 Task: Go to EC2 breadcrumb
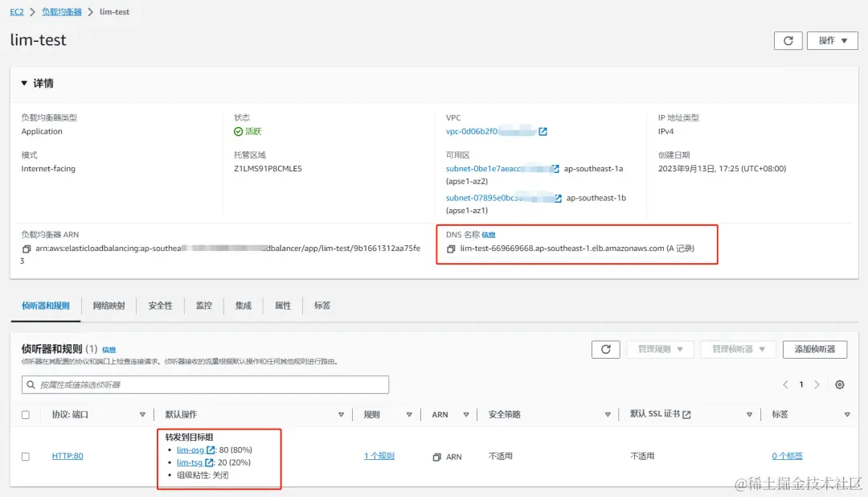17,11
